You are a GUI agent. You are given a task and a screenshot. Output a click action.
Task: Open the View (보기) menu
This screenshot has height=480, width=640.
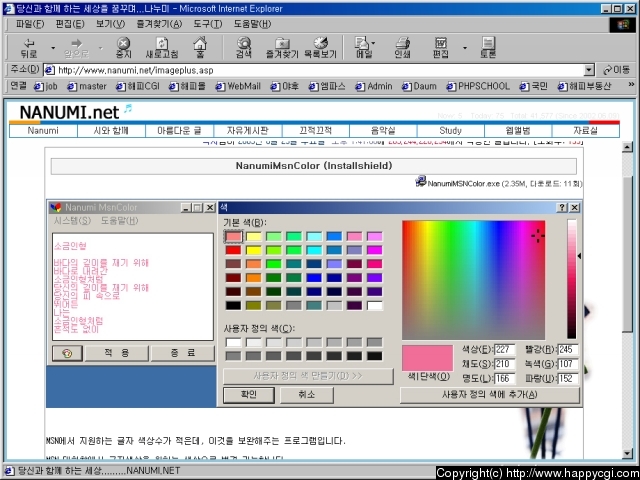tap(110, 24)
